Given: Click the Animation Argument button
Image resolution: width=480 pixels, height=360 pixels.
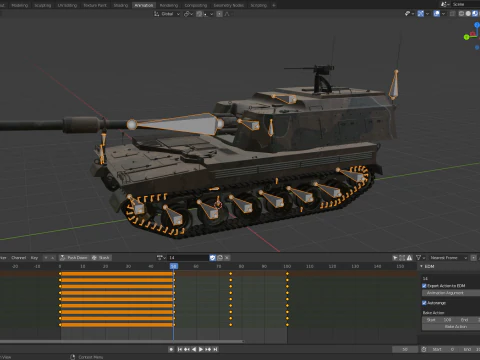Looking at the screenshot, I should point(451,293).
